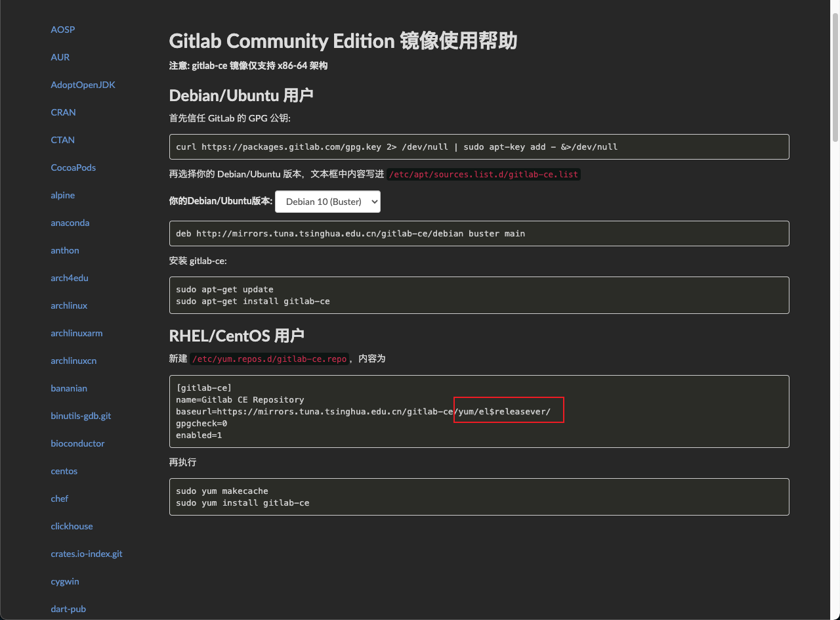Screen dimensions: 840x620
Task: Click the '[gitlab-ce]' config line
Action: pos(203,387)
